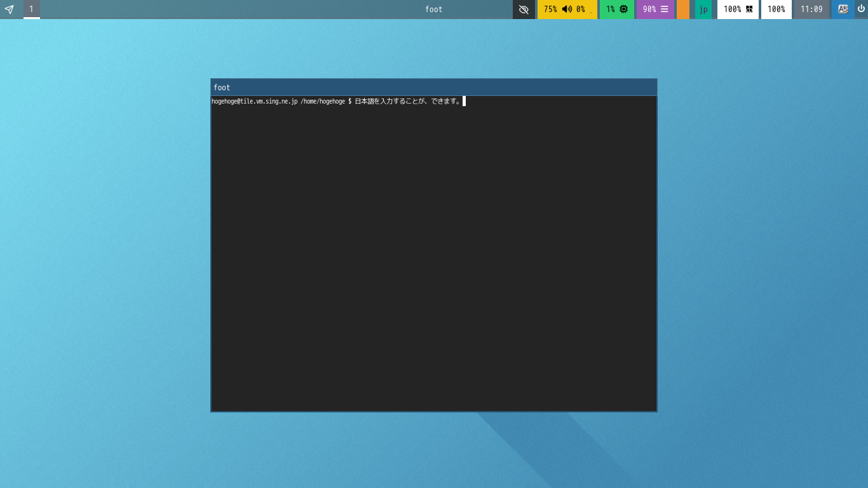Click the 11:09 clock
The image size is (868, 488).
tap(811, 10)
